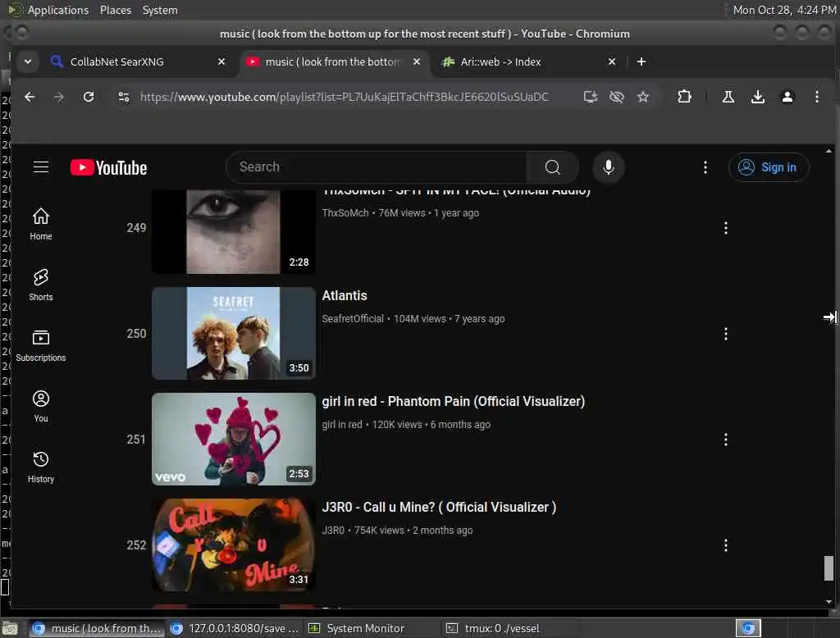
Task: Switch to music playlist YouTube tab
Action: [332, 62]
